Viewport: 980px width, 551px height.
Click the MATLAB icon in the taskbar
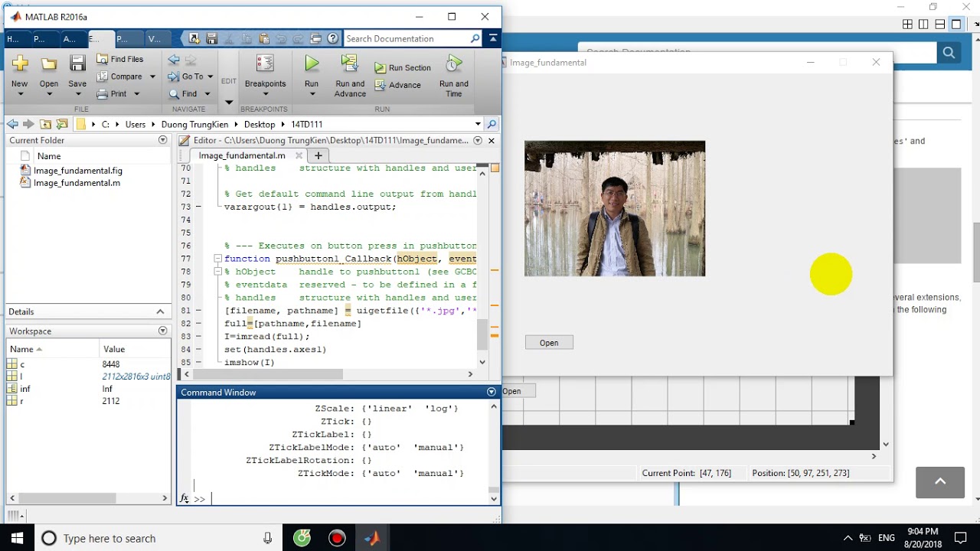pyautogui.click(x=372, y=538)
